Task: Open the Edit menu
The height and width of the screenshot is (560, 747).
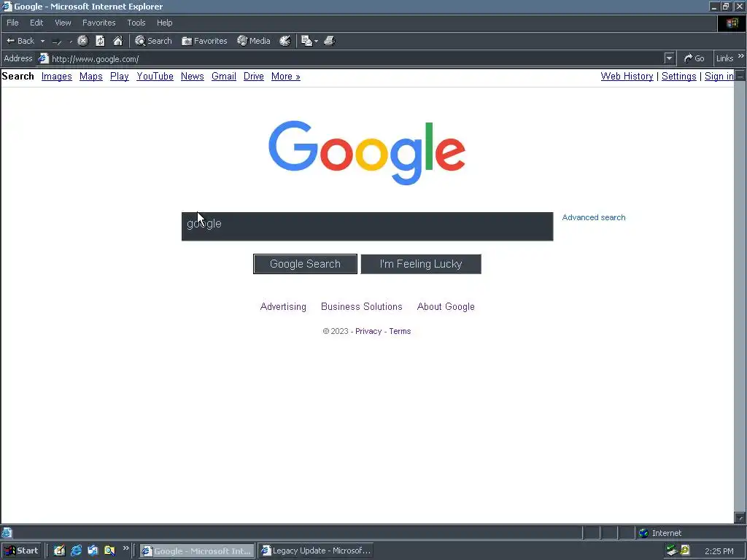Action: pos(36,23)
